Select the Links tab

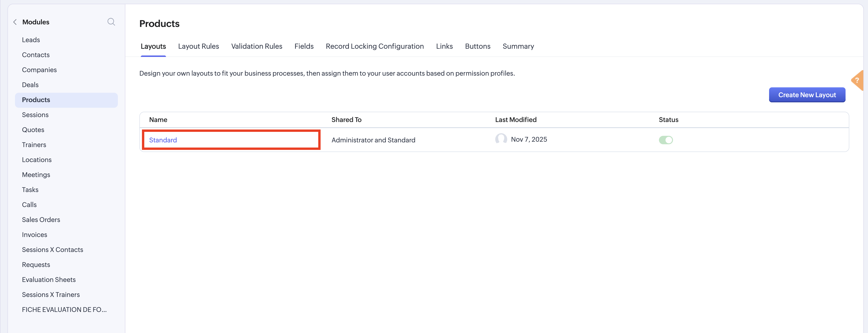(444, 46)
